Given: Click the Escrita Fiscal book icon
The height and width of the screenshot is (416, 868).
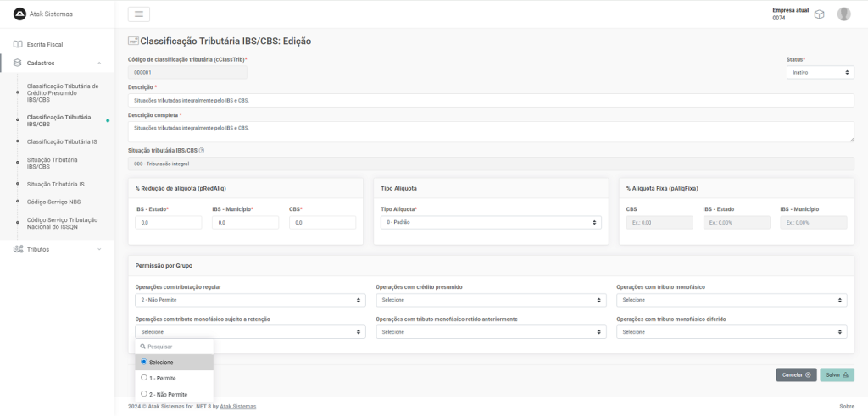Looking at the screenshot, I should [18, 44].
